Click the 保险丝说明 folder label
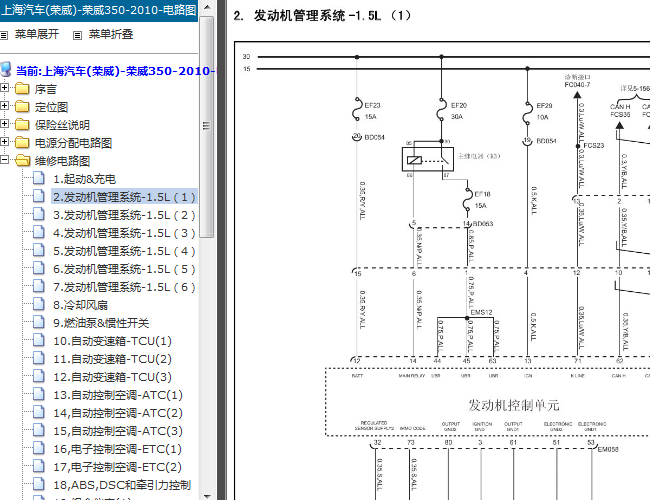650x500 pixels. coord(62,125)
